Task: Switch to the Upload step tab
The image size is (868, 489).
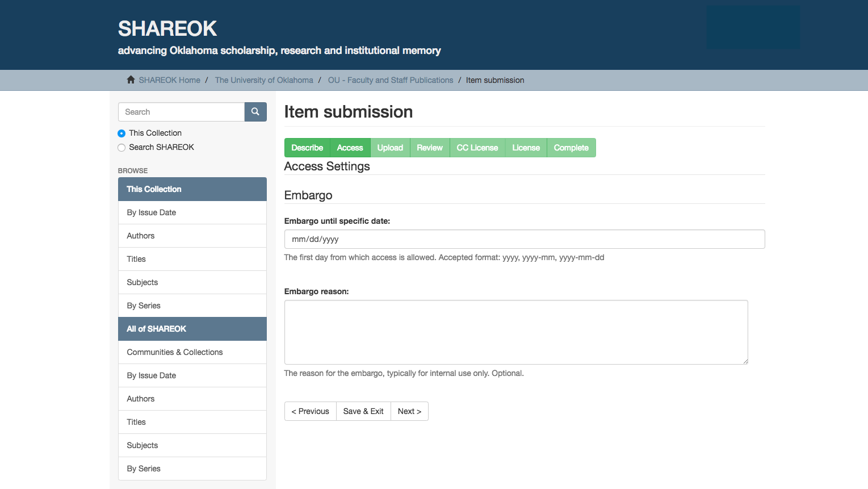Action: 390,148
